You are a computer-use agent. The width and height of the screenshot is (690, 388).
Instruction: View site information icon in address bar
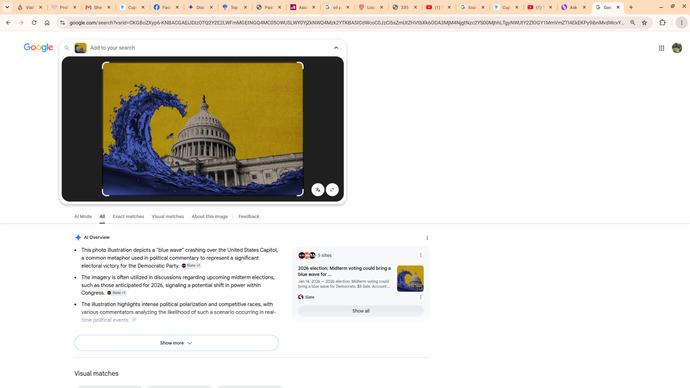click(x=62, y=22)
